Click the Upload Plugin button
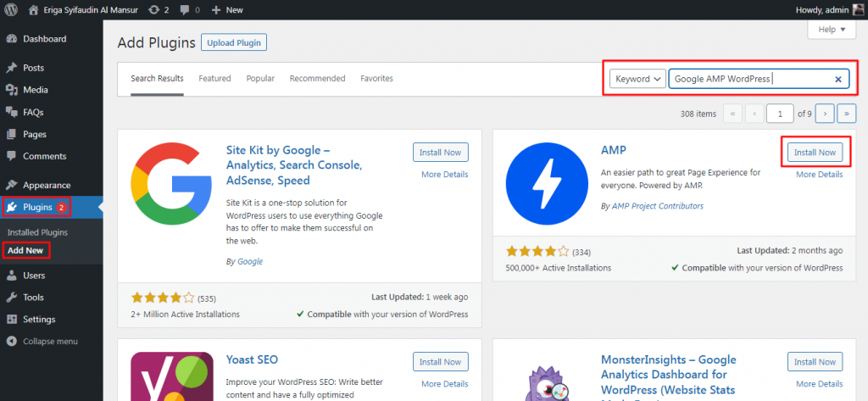Viewport: 868px width, 401px height. click(x=234, y=42)
